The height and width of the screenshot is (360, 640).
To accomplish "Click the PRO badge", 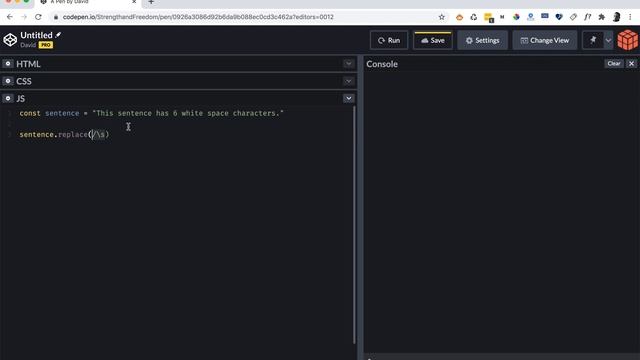I will click(46, 45).
